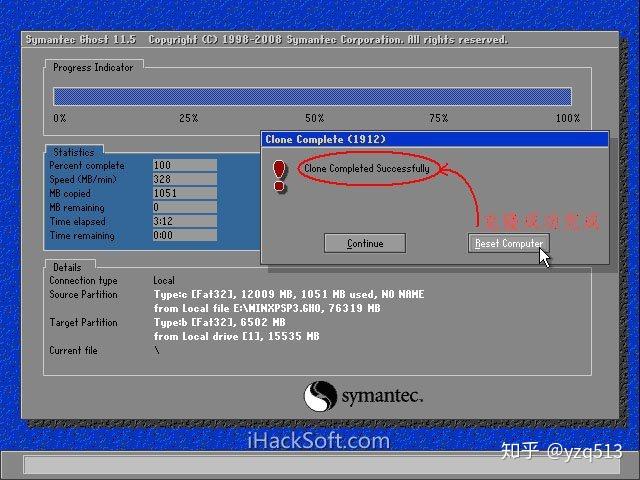Click the Connection type value Local
Screen dimensions: 640x480
point(164,280)
